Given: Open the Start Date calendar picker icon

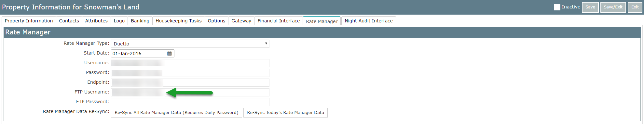Looking at the screenshot, I should [x=169, y=54].
